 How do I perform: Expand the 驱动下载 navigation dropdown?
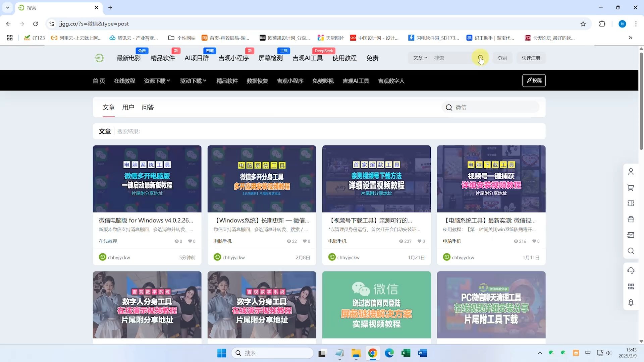(x=193, y=81)
